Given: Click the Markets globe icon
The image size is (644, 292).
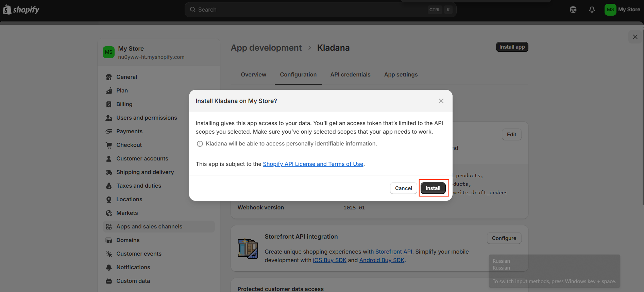Looking at the screenshot, I should (x=109, y=213).
